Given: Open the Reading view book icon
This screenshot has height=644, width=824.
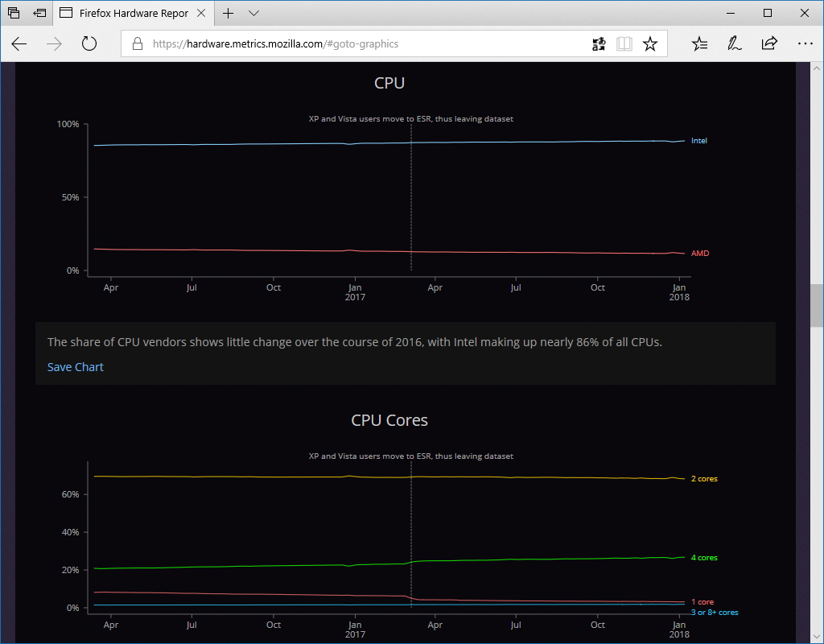Looking at the screenshot, I should [x=624, y=43].
